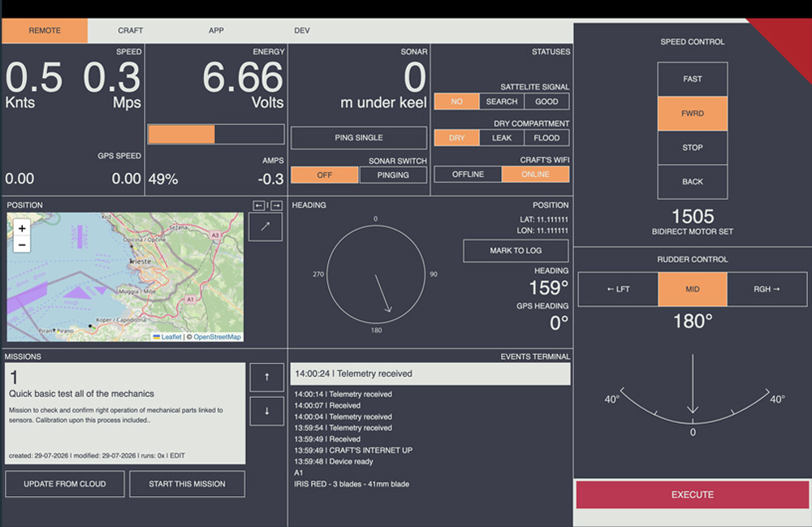Steer rudder right with RGH

(767, 289)
